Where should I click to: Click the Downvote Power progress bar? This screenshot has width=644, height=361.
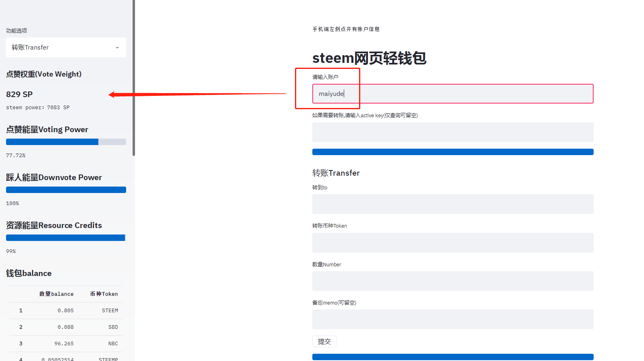[x=66, y=190]
